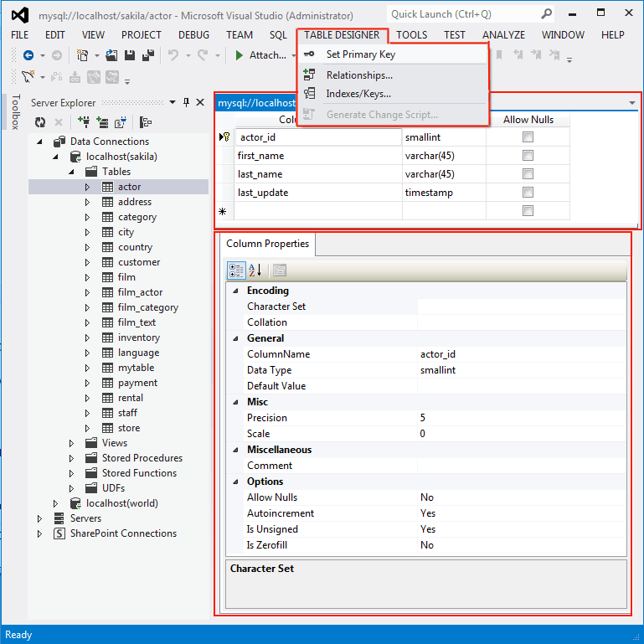This screenshot has width=644, height=644.
Task: Click the Next Bookmark toolbar icon
Action: (536, 54)
